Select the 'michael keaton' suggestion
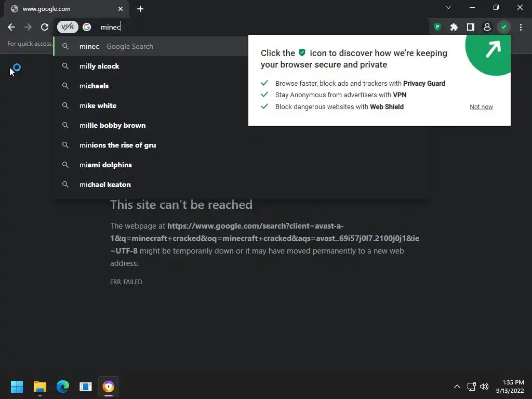Screen dimensions: 532x399 coord(241,184)
